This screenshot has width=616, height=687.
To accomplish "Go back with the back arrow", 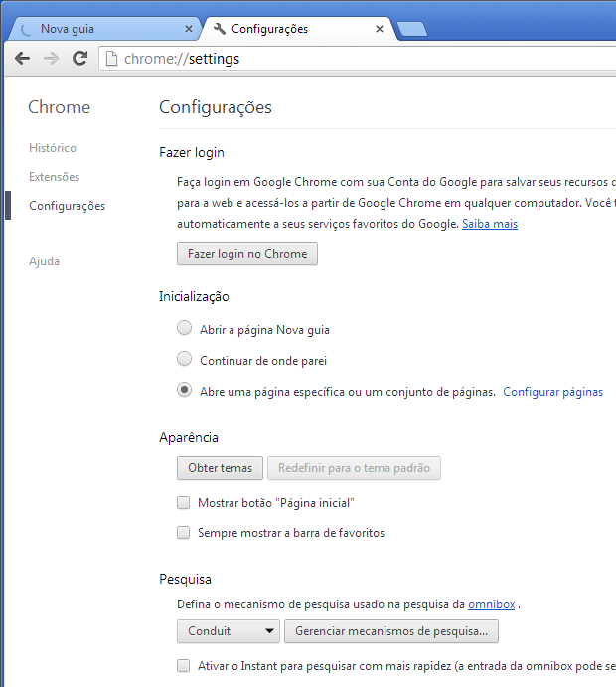I will (x=22, y=59).
